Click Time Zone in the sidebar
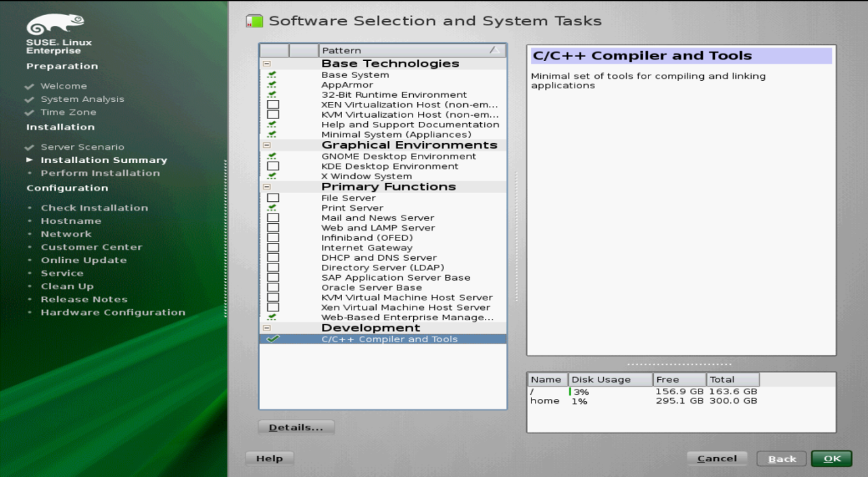868x477 pixels. (x=68, y=112)
